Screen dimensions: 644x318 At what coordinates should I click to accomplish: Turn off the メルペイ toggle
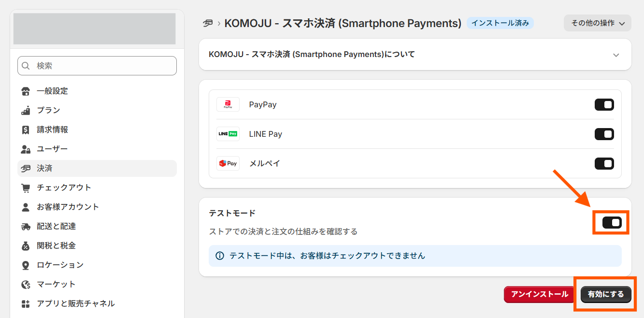pyautogui.click(x=604, y=163)
